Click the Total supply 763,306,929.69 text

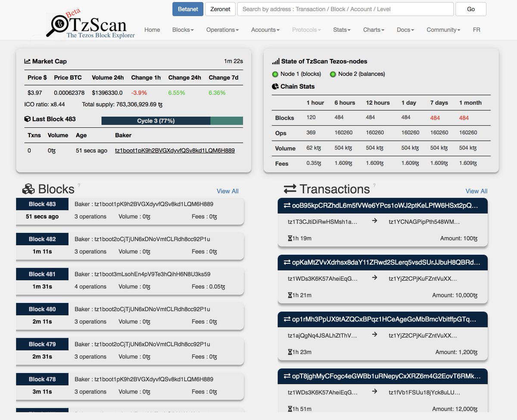(x=122, y=105)
